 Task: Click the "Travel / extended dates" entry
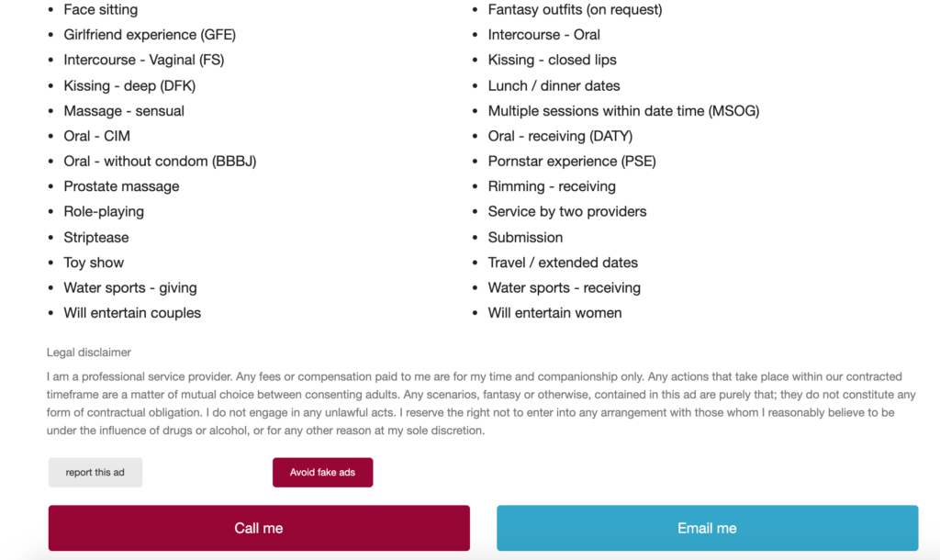563,263
